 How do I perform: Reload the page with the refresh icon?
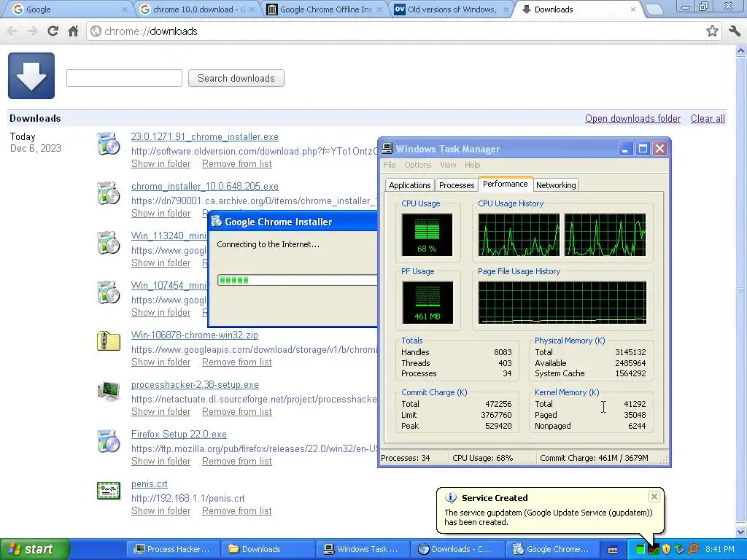point(53,31)
